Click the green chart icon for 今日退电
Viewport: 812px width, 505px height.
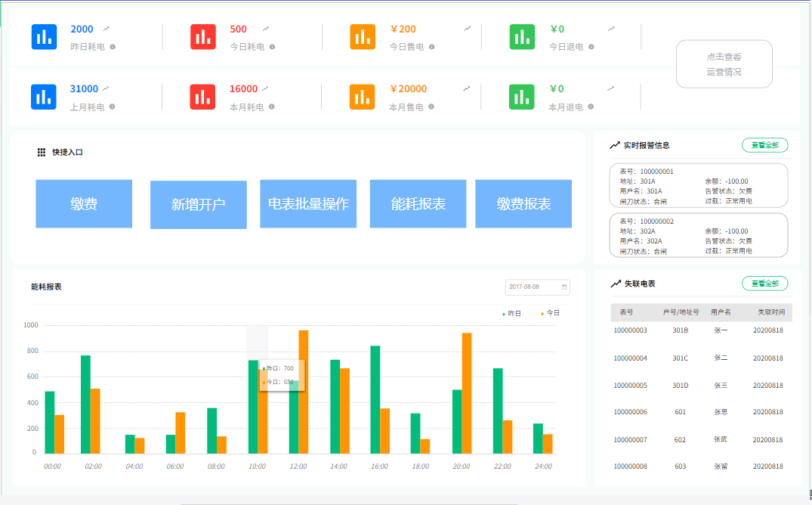pyautogui.click(x=522, y=37)
